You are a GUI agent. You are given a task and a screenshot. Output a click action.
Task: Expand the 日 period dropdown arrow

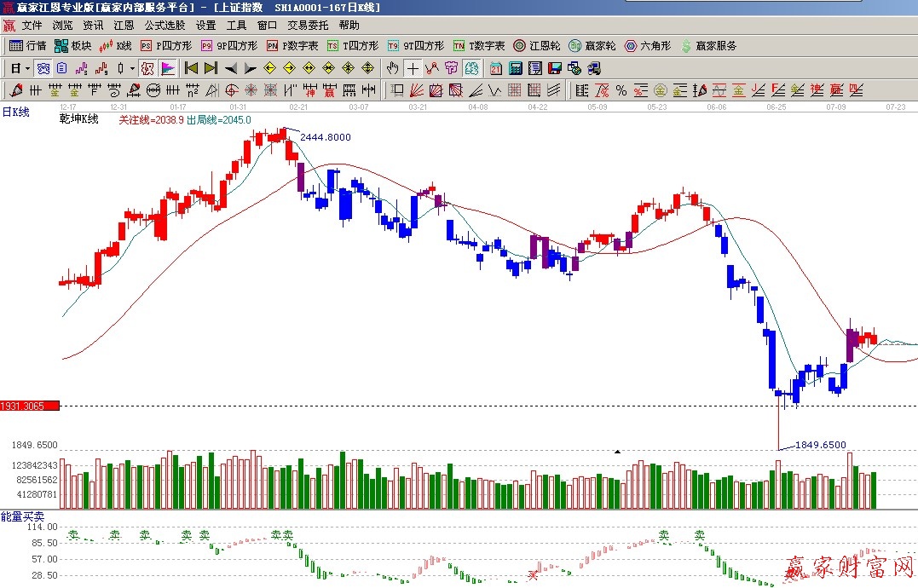27,68
